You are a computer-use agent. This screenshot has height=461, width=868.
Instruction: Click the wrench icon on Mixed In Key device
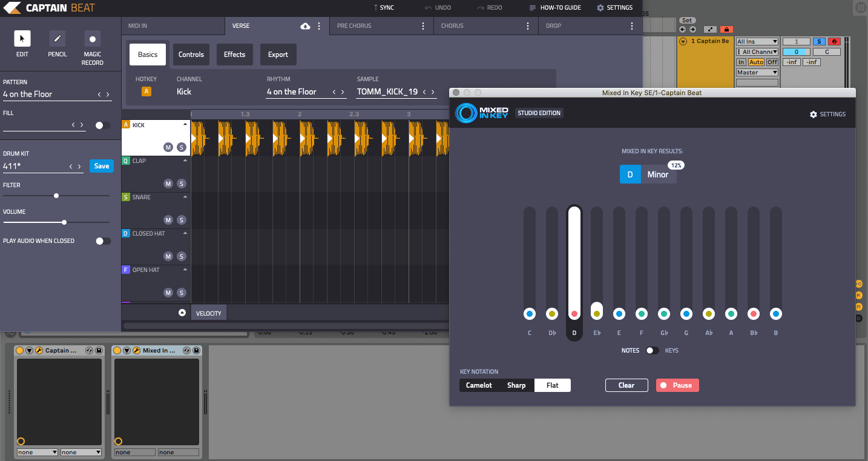[136, 351]
